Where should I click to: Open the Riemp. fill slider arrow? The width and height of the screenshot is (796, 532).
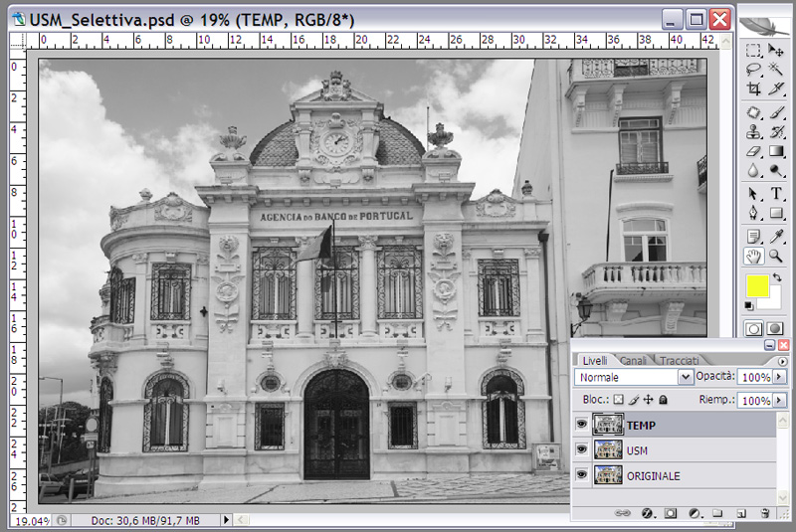point(779,400)
